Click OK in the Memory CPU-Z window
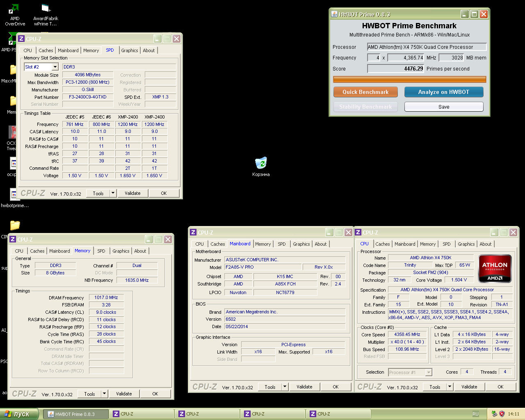The height and width of the screenshot is (420, 525). (155, 394)
